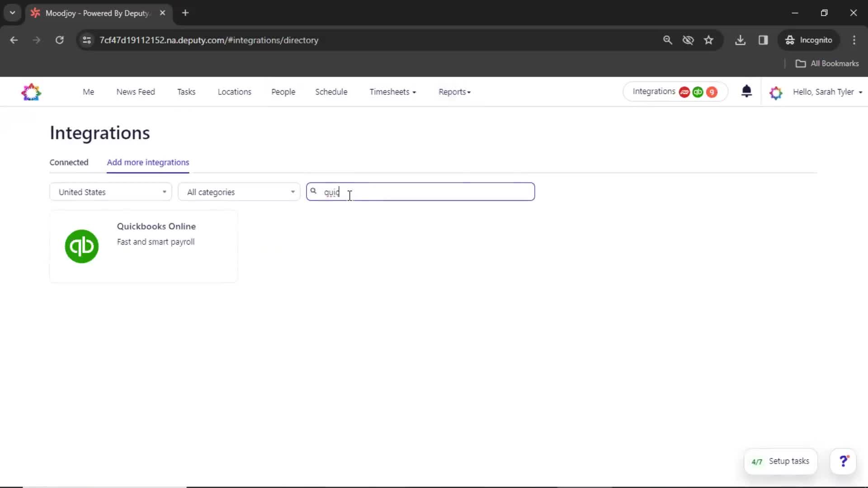868x488 pixels.
Task: Enable the bookmark star icon
Action: [x=709, y=40]
